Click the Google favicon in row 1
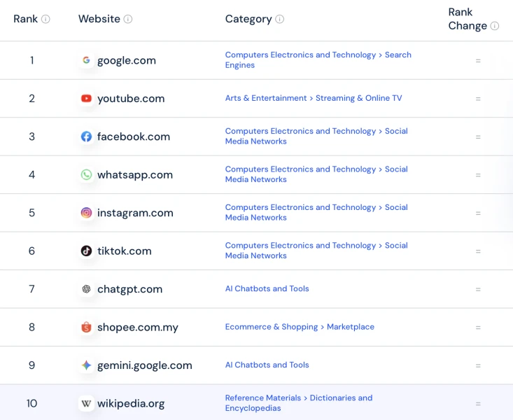The width and height of the screenshot is (513, 420). point(86,60)
